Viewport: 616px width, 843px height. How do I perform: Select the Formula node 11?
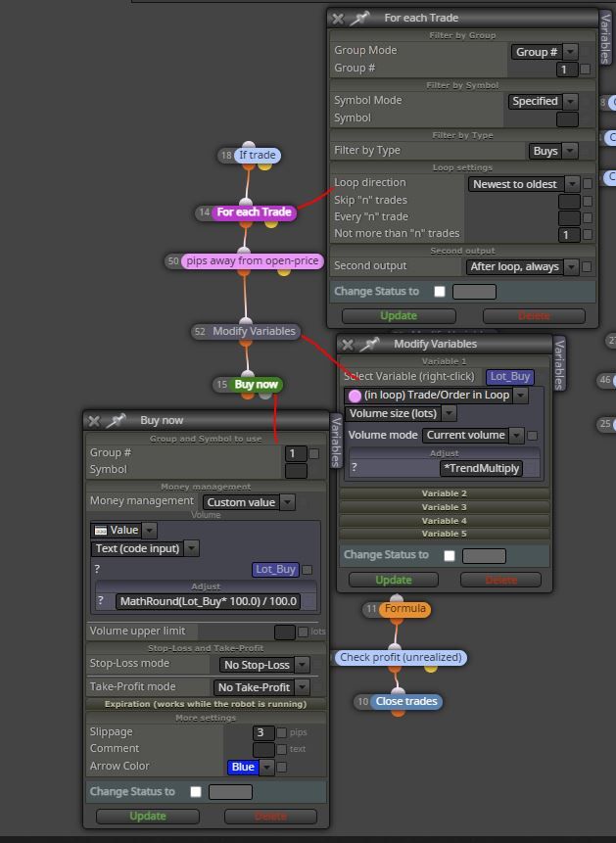click(404, 609)
